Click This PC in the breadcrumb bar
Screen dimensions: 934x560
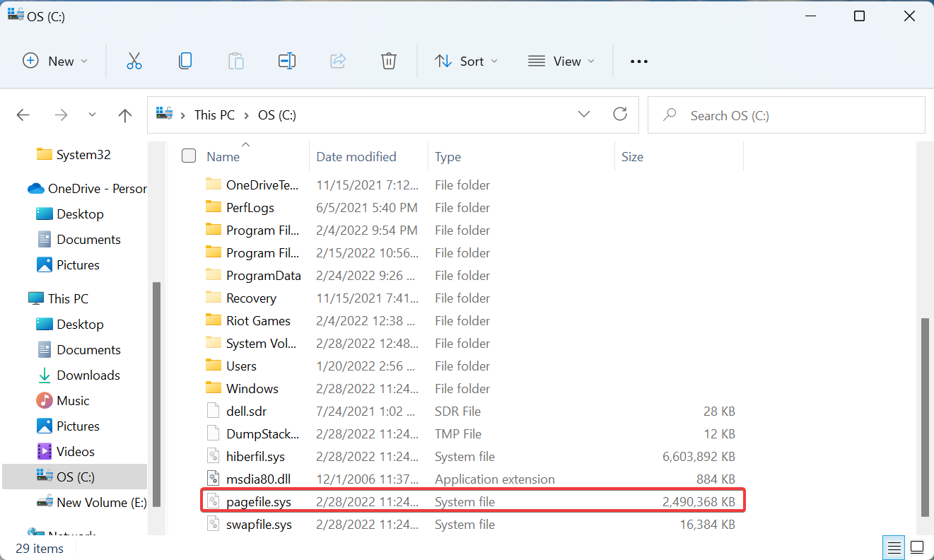214,115
